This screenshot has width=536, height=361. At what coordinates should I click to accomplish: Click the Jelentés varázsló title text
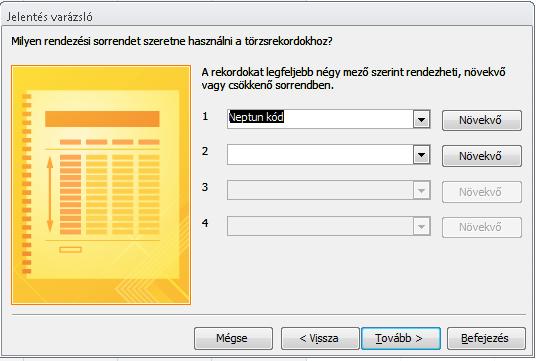click(50, 17)
